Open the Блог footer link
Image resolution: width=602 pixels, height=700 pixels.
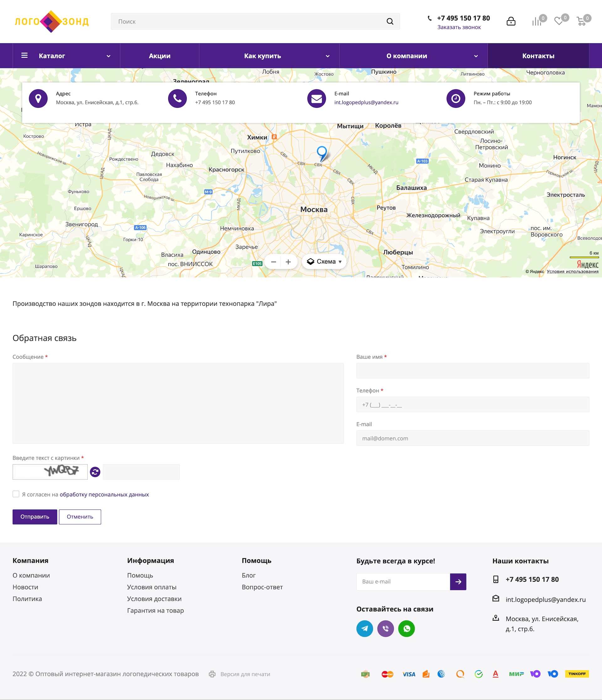[x=249, y=575]
